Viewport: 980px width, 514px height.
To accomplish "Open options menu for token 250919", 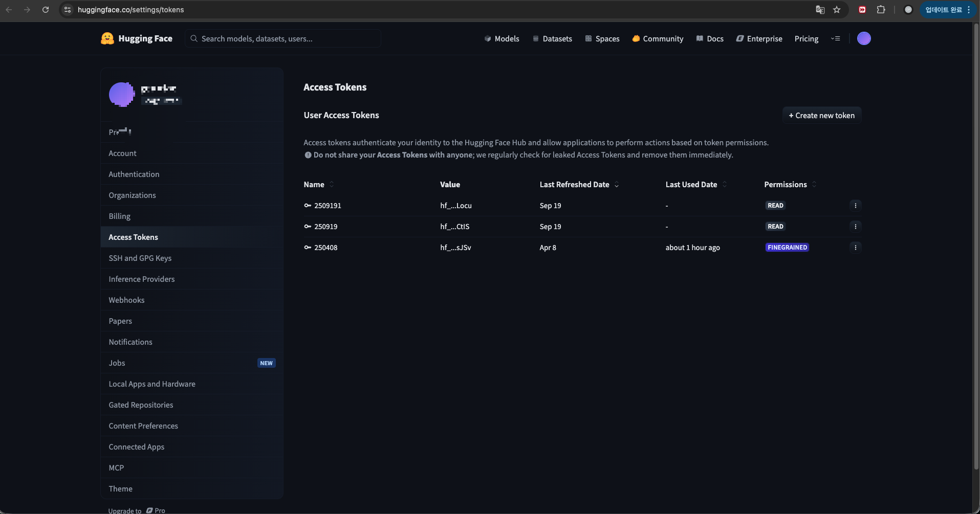I will tap(855, 227).
